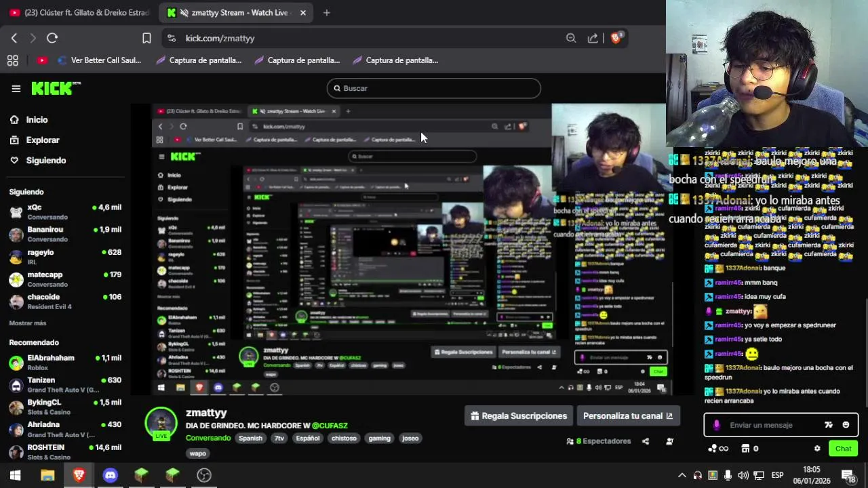Open Siguiendo in the sidebar navigation

[45, 160]
